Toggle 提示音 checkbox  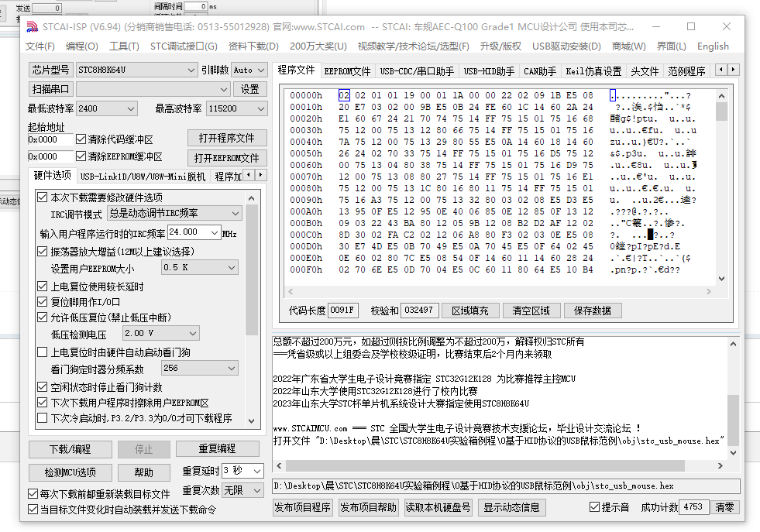click(595, 507)
